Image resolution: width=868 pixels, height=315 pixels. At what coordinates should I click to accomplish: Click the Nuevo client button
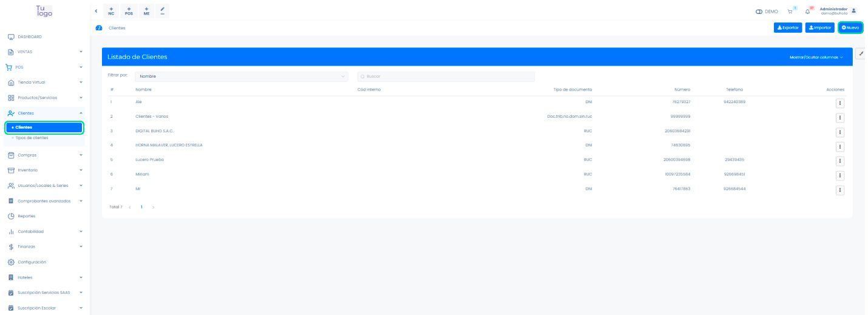pyautogui.click(x=850, y=27)
